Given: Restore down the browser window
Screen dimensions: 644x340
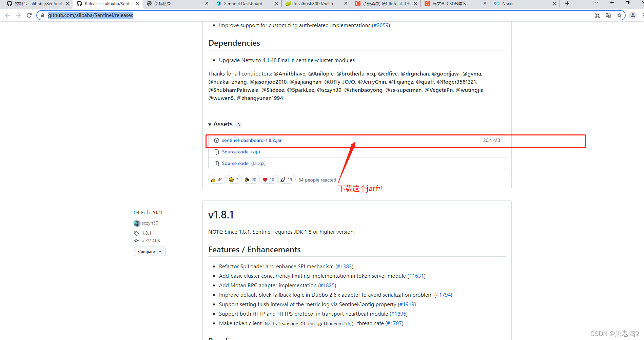Looking at the screenshot, I should (628, 3).
